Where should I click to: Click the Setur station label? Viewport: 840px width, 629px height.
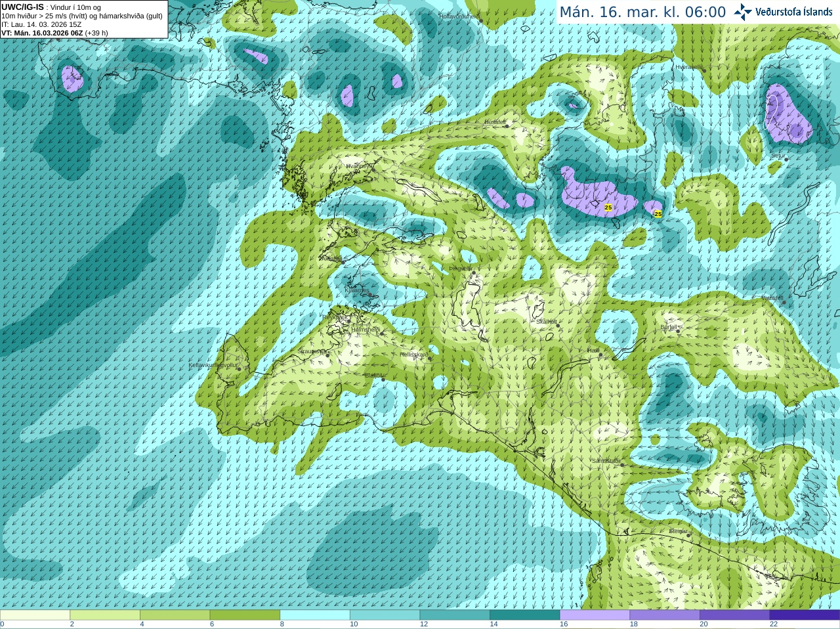[x=778, y=156]
